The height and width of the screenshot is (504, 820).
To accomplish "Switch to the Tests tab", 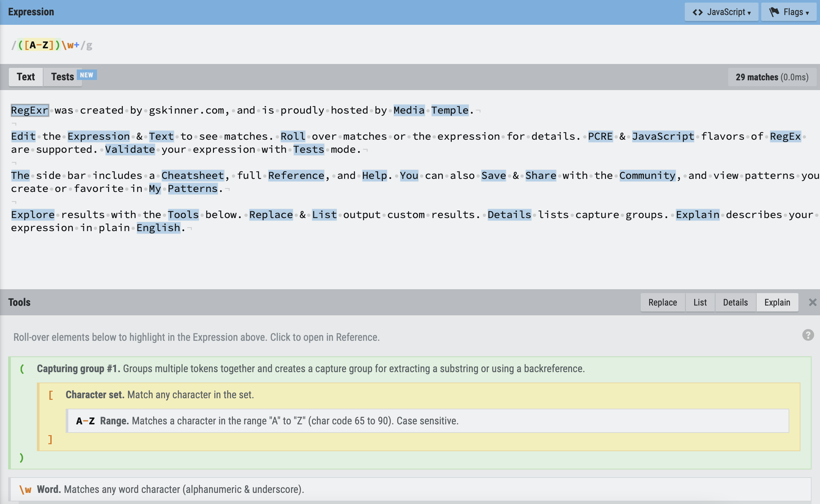I will [62, 77].
